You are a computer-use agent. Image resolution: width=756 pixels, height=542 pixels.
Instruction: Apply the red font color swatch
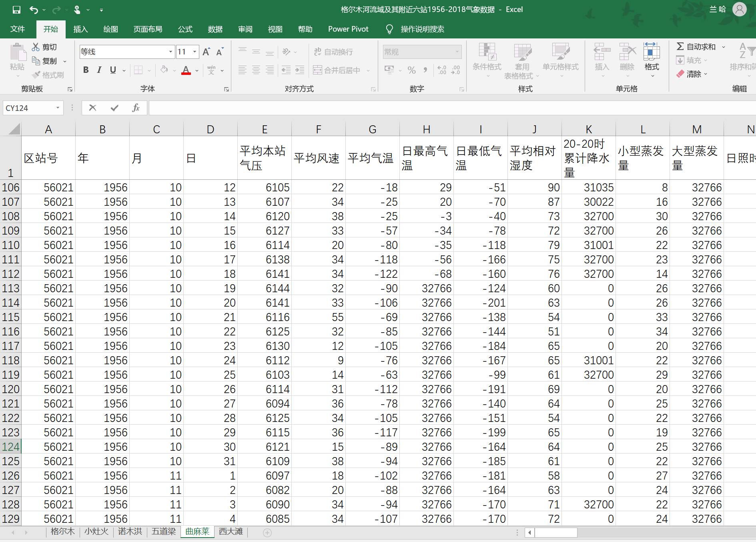(x=186, y=70)
